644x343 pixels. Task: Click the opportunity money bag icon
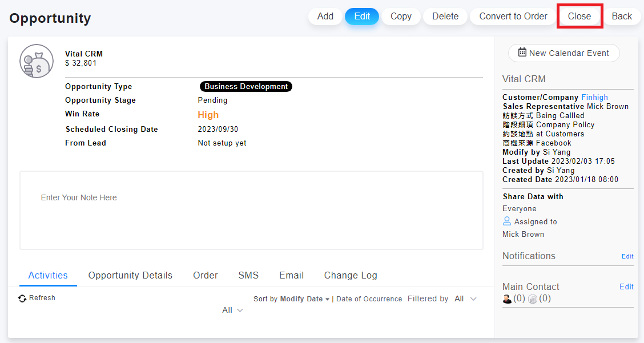36,61
